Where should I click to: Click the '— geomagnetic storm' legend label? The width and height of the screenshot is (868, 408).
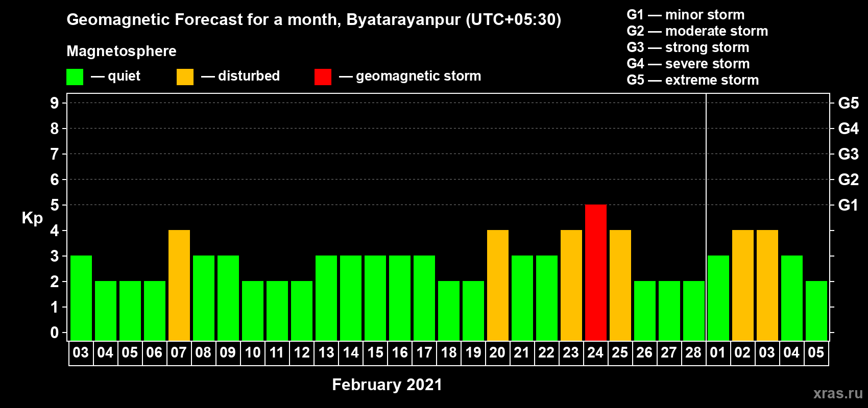[x=410, y=76]
